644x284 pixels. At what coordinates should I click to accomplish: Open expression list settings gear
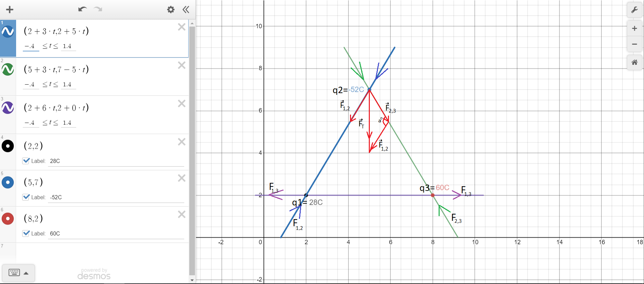(171, 9)
